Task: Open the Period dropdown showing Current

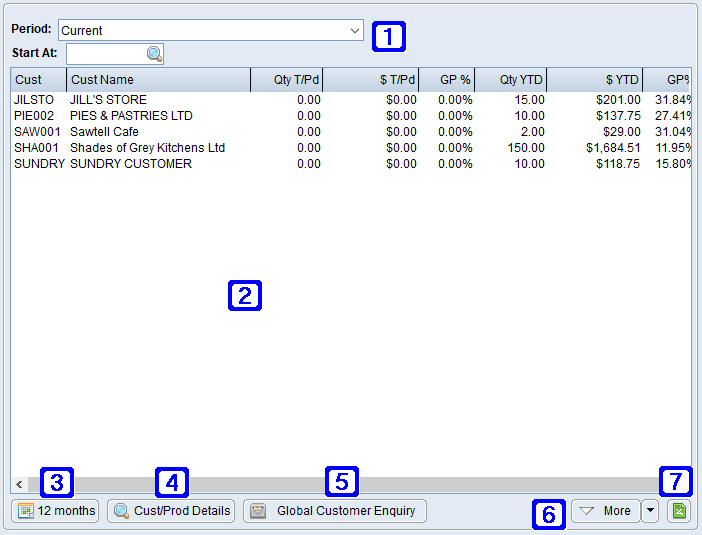Action: pos(210,30)
